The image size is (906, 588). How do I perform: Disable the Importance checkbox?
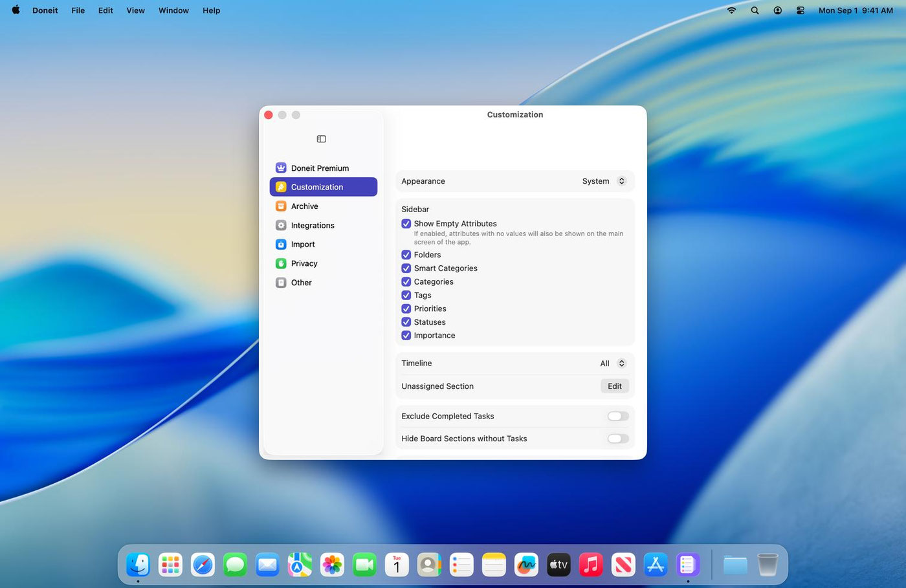pos(406,336)
